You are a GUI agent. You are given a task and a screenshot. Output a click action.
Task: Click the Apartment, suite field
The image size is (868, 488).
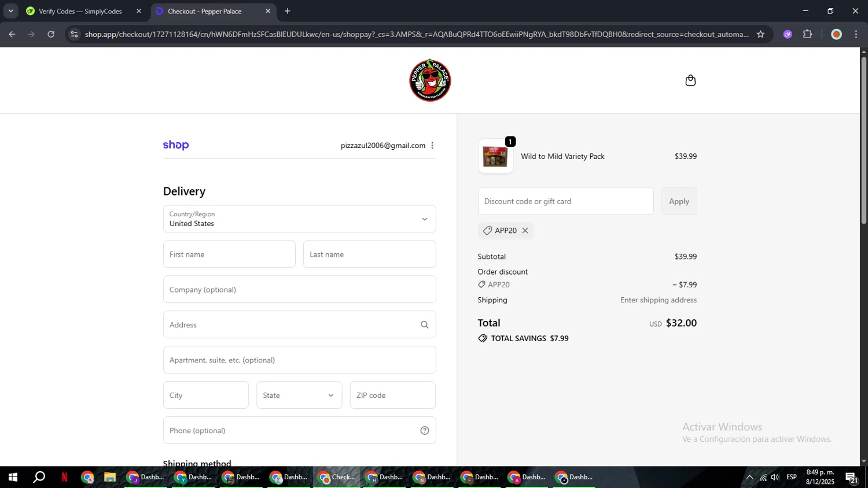pyautogui.click(x=300, y=360)
